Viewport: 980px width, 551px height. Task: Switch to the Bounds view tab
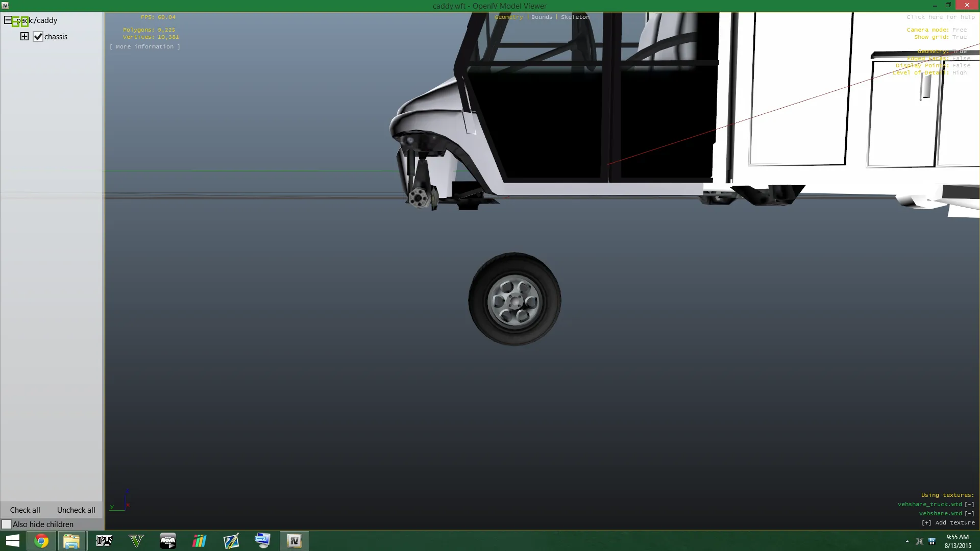click(542, 17)
